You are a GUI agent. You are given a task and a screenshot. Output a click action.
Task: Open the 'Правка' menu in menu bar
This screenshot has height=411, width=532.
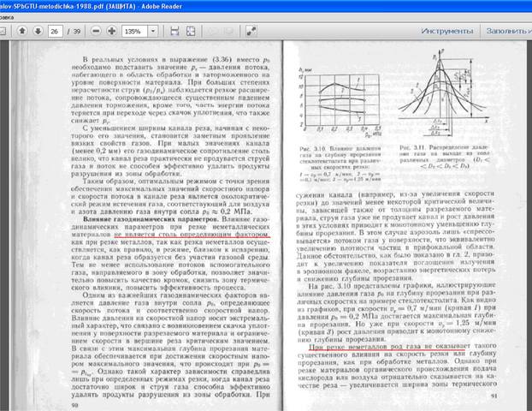tap(7, 17)
